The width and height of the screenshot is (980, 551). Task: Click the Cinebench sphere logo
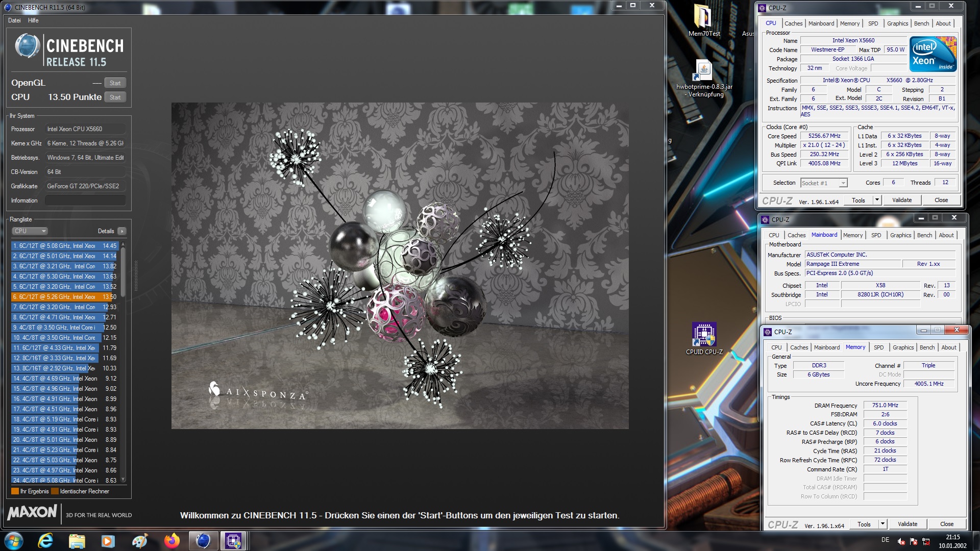[28, 46]
